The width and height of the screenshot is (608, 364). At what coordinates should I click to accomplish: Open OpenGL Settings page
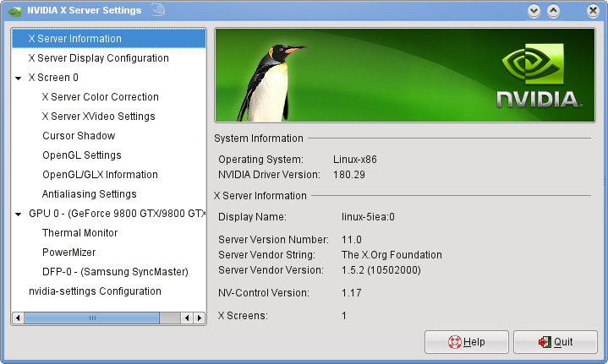(82, 155)
